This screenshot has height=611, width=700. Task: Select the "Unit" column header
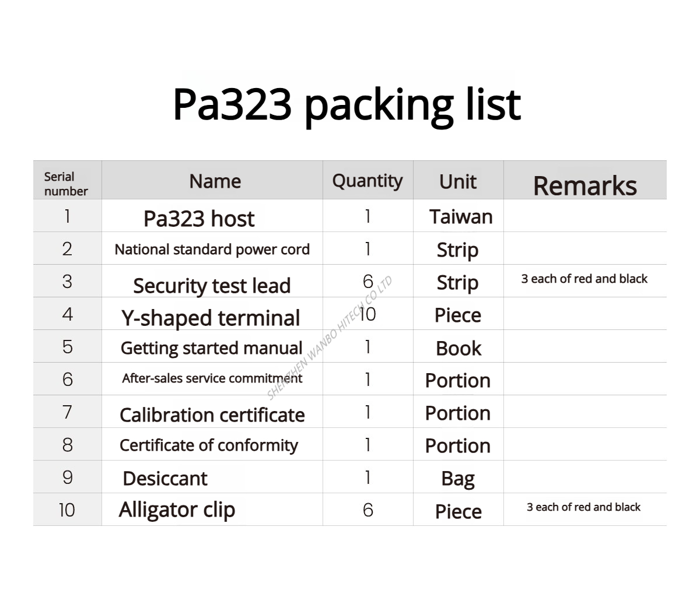pyautogui.click(x=458, y=182)
